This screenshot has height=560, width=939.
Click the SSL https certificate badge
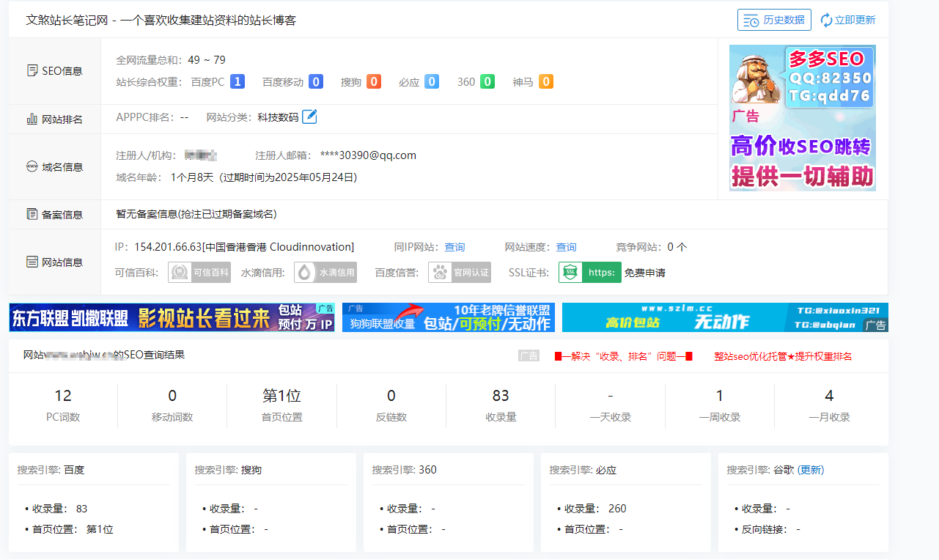[x=590, y=272]
